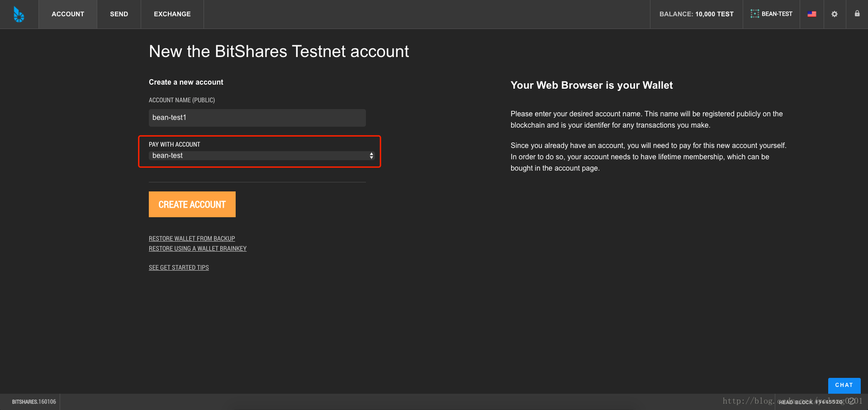The image size is (868, 410).
Task: Open Restore Wallet From Backup link
Action: coord(192,238)
